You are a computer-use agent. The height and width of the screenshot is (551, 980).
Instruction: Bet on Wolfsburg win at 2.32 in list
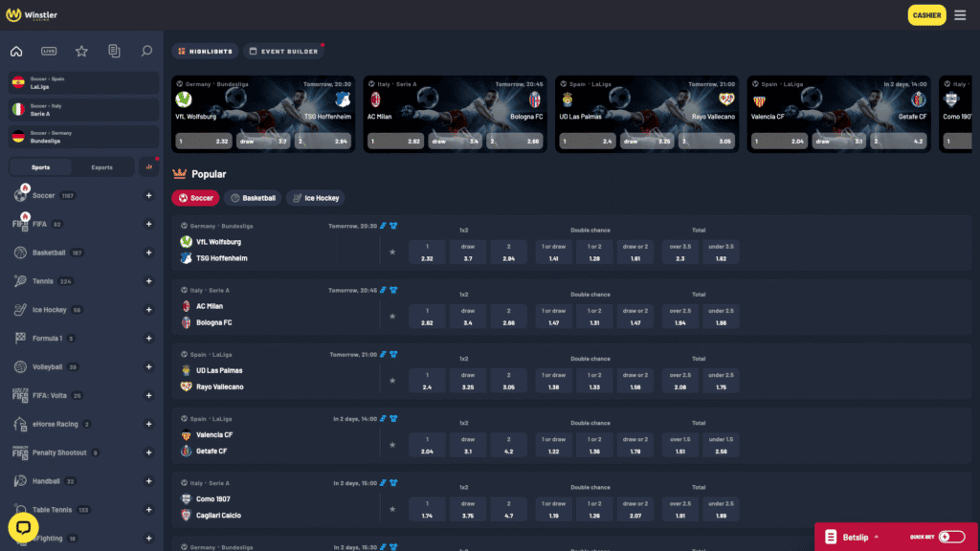pos(428,253)
